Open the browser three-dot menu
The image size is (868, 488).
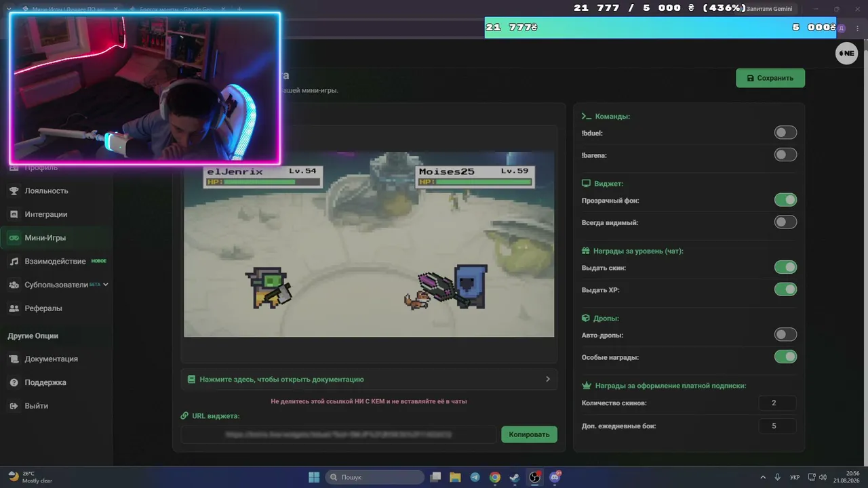856,28
